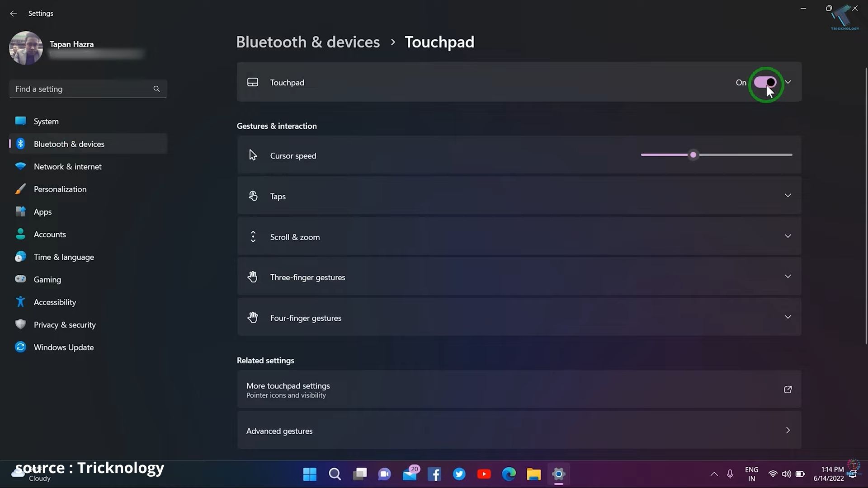Open Privacy & security settings
Image resolution: width=868 pixels, height=488 pixels.
(x=88, y=324)
